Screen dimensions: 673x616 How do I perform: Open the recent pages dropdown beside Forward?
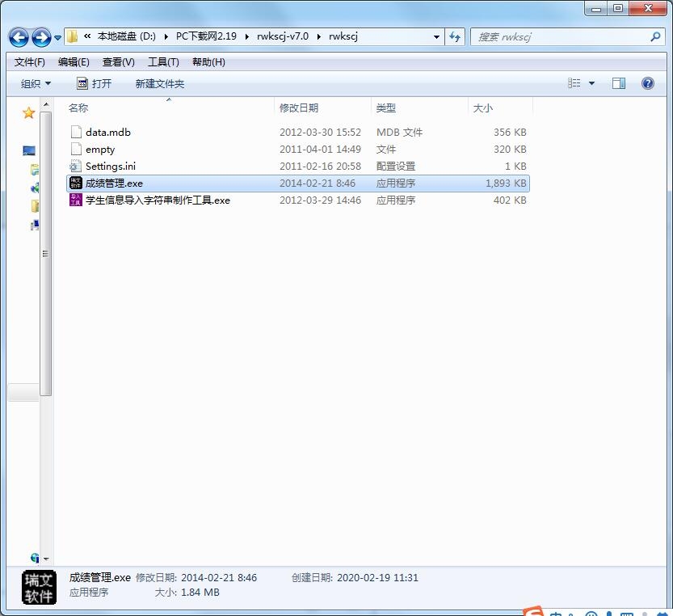tap(57, 37)
